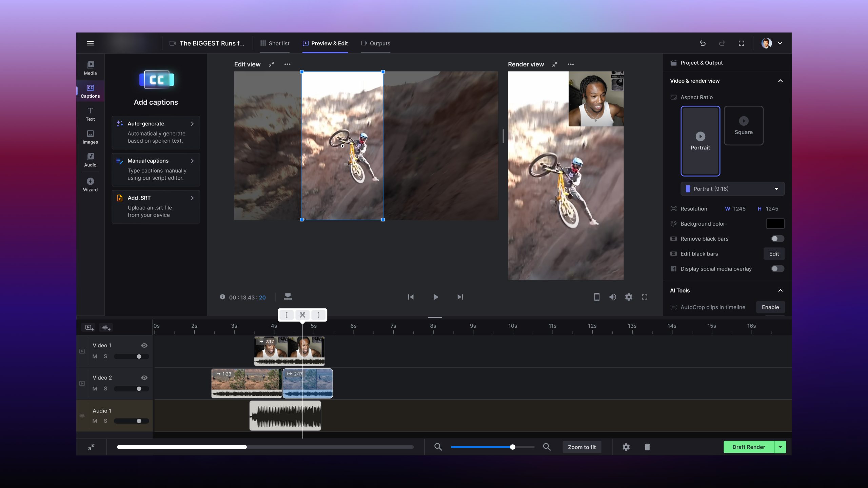Toggle Remove black bars switch
The image size is (868, 488).
(x=777, y=239)
